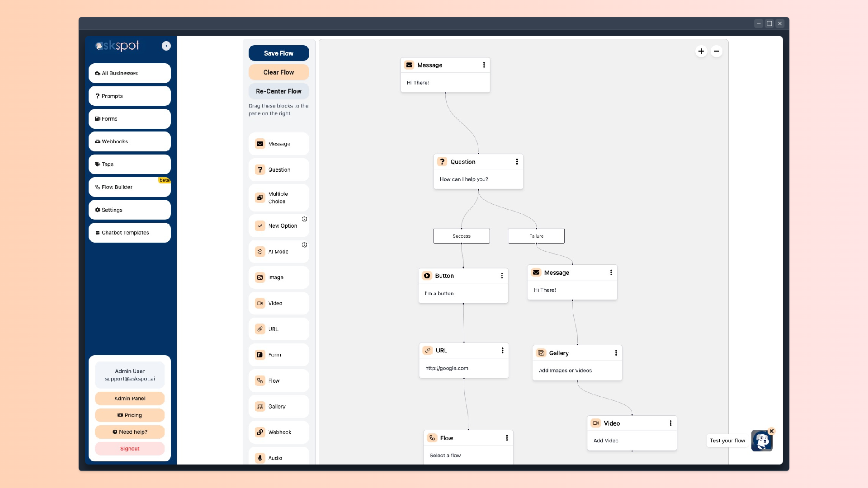
Task: Open three-dot menu on Question node
Action: pos(517,161)
